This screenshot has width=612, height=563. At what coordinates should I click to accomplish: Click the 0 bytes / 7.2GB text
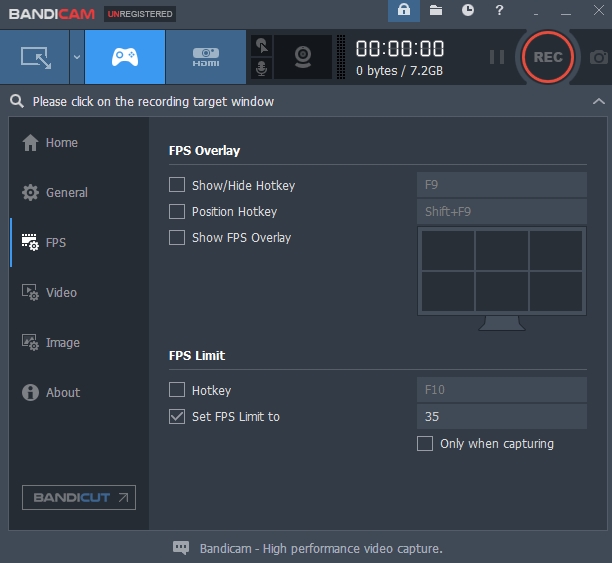tap(399, 71)
